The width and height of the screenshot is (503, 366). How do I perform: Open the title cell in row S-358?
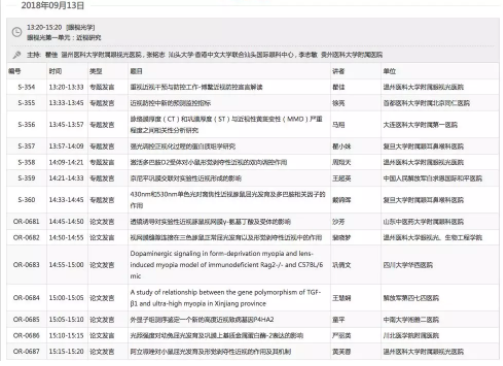point(208,162)
